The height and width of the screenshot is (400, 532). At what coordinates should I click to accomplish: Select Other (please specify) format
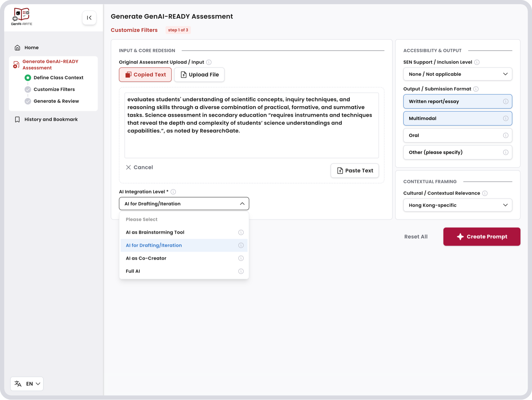457,152
